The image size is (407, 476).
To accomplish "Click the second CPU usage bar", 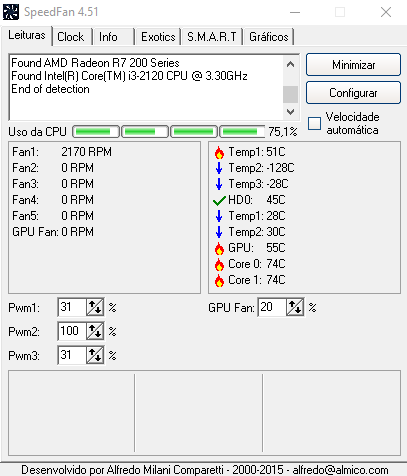I will click(x=145, y=132).
